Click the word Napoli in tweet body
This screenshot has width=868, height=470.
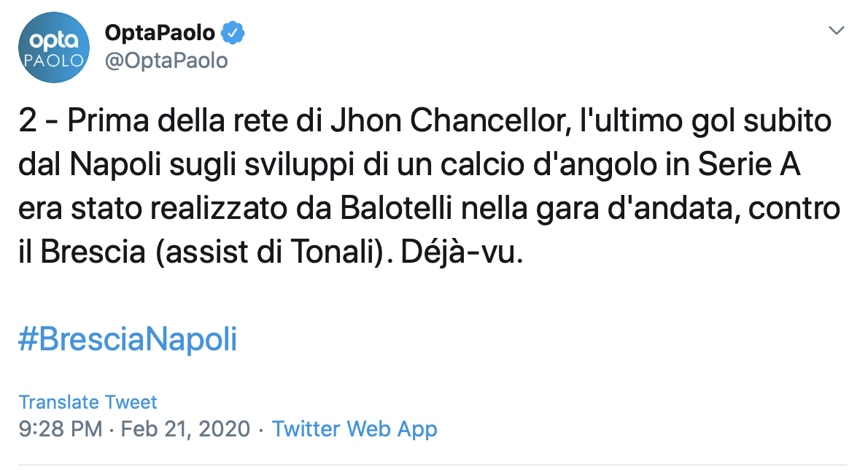point(120,165)
